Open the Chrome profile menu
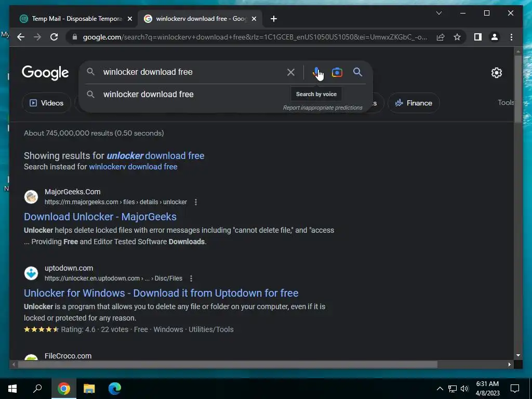The image size is (532, 399). (495, 37)
